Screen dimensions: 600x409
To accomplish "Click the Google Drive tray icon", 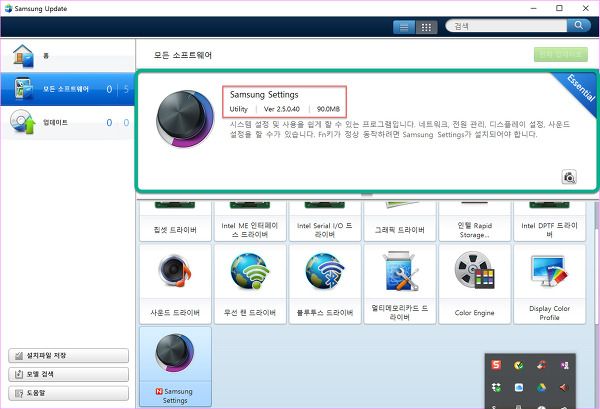I will coord(541,388).
